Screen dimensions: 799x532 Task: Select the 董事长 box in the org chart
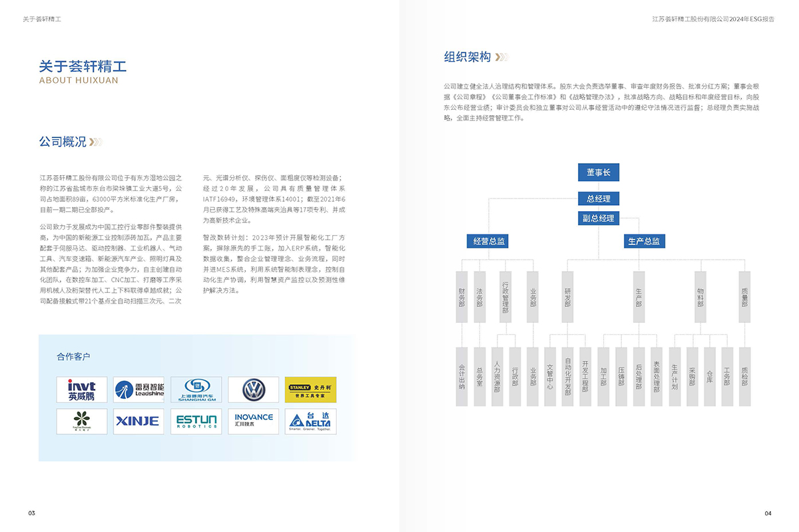tap(598, 172)
